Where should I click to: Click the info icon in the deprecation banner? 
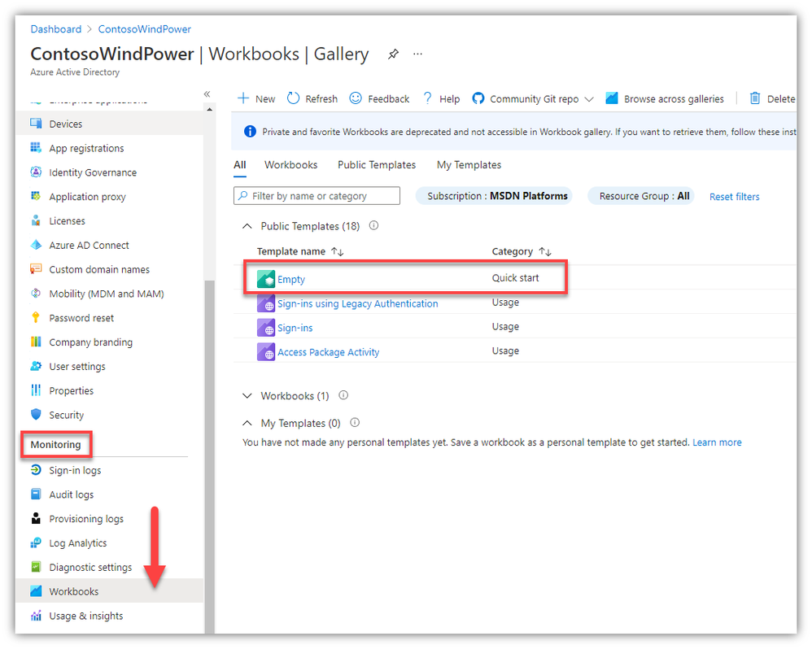pyautogui.click(x=250, y=132)
